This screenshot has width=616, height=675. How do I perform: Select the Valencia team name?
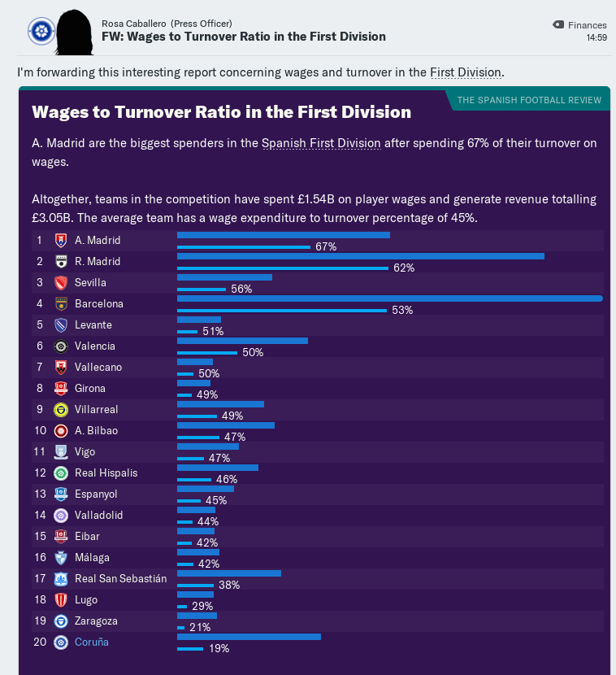(x=95, y=346)
